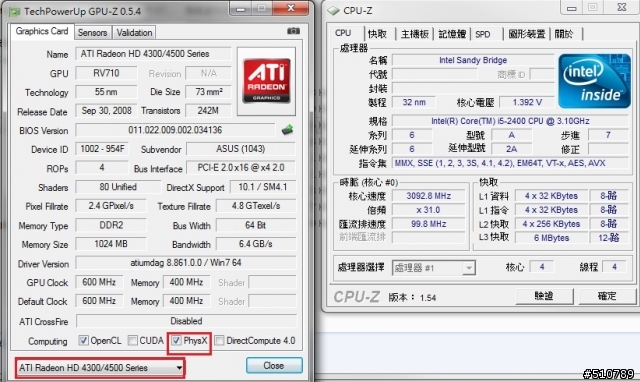Image resolution: width=640 pixels, height=382 pixels.
Task: Open the 記憶體 tab in CPU-Z
Action: (452, 34)
